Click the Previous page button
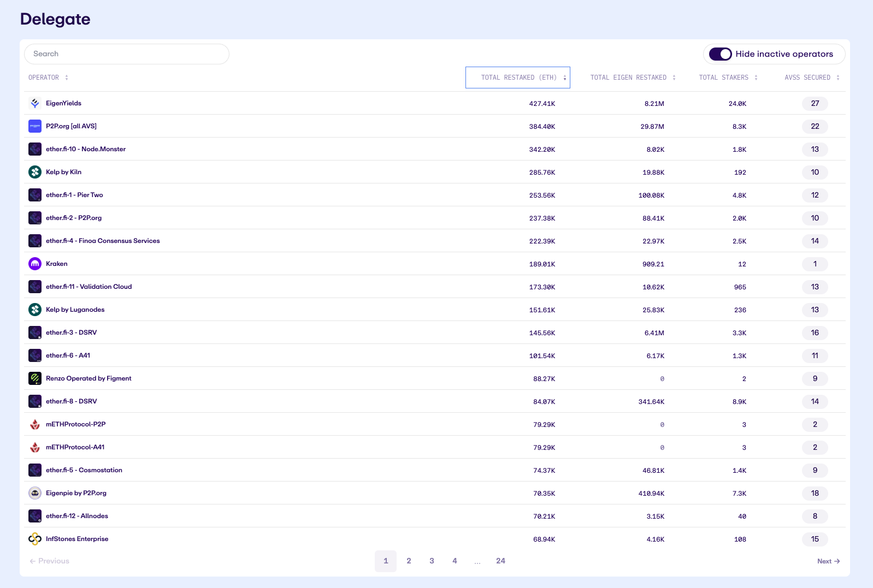This screenshot has width=873, height=588. (49, 561)
